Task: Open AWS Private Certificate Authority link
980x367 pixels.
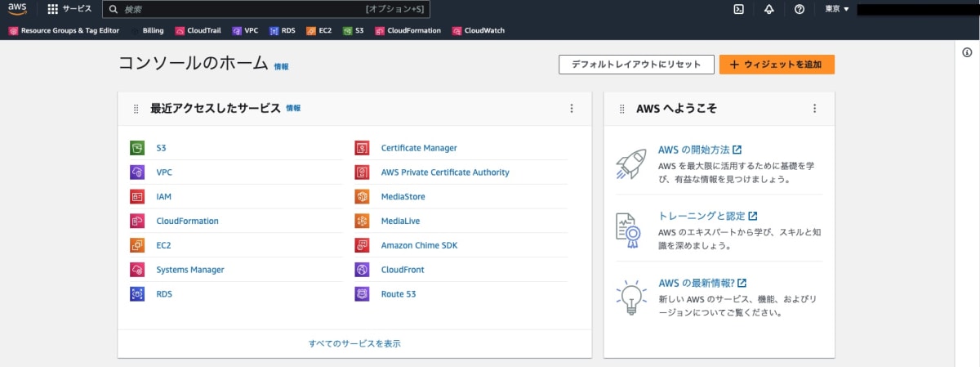Action: click(445, 172)
